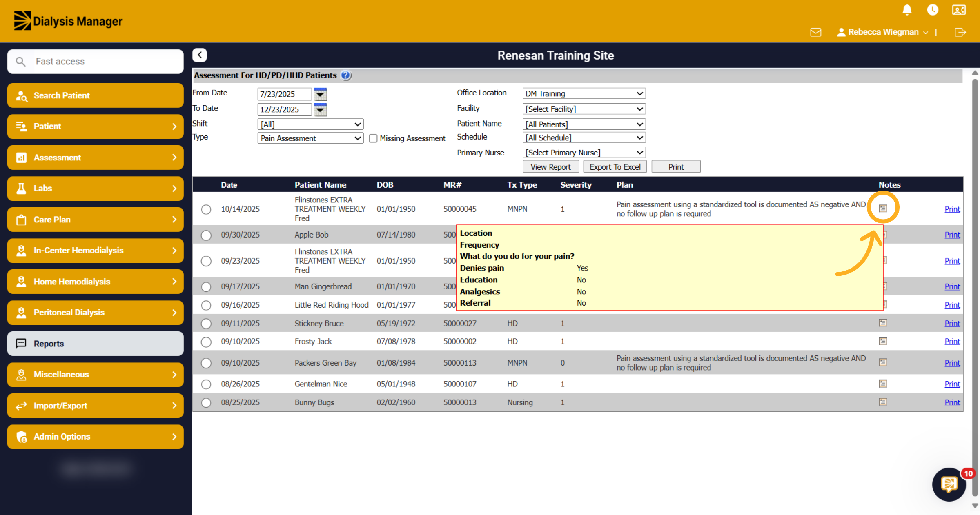Enable the Missing Assessment checkbox
The height and width of the screenshot is (515, 980).
coord(373,138)
